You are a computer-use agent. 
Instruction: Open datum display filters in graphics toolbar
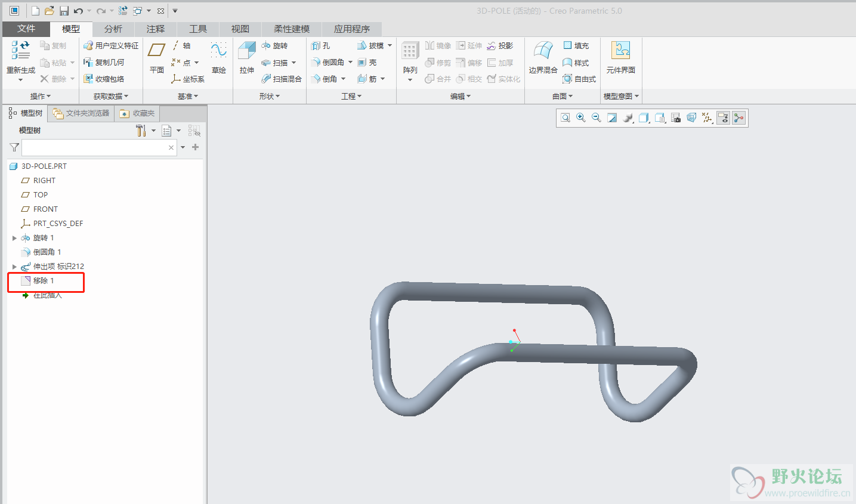tap(707, 118)
